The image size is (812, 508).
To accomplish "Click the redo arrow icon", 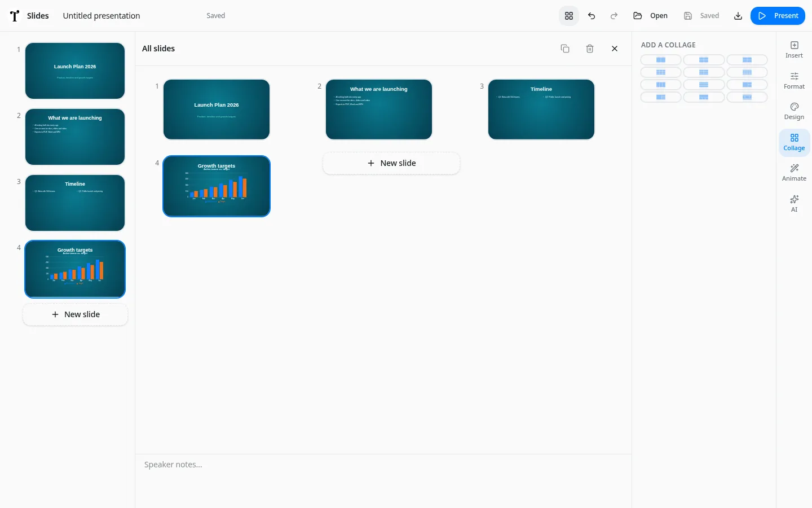I will [x=614, y=16].
